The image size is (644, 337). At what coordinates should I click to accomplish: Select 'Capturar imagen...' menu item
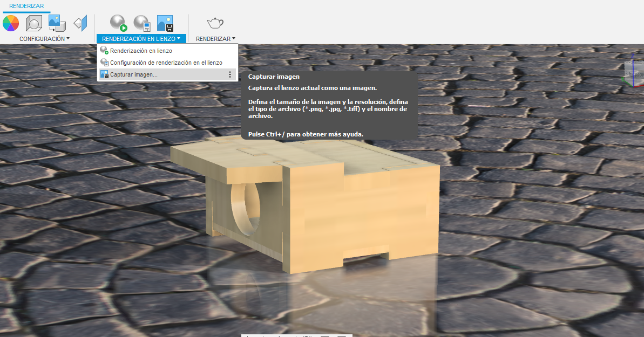[x=167, y=75]
